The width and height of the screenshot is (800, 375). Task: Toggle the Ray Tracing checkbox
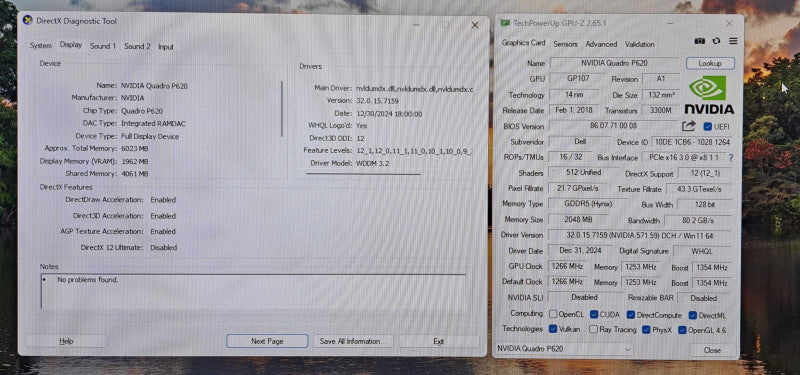click(x=593, y=330)
